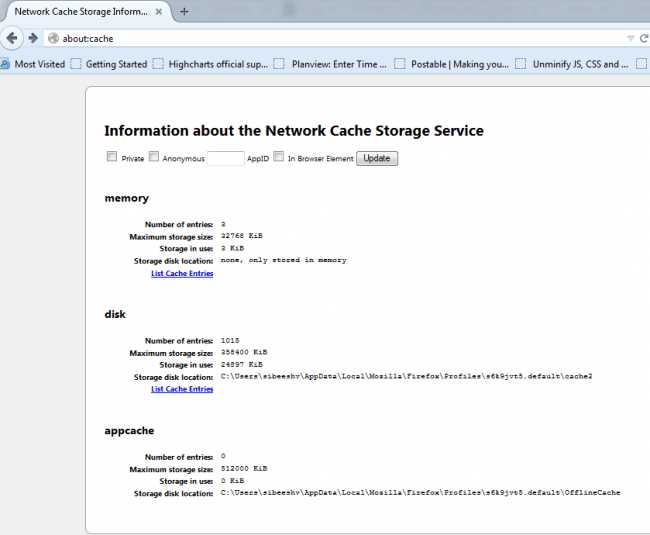
Task: Select the 32768 KiB memory maximum size
Action: click(x=242, y=236)
